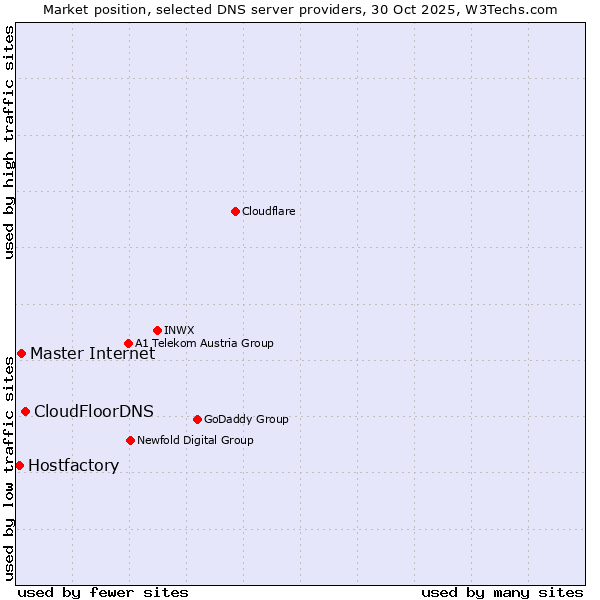The image size is (600, 600).
Task: Select the Hostfactory label text
Action: 73,465
